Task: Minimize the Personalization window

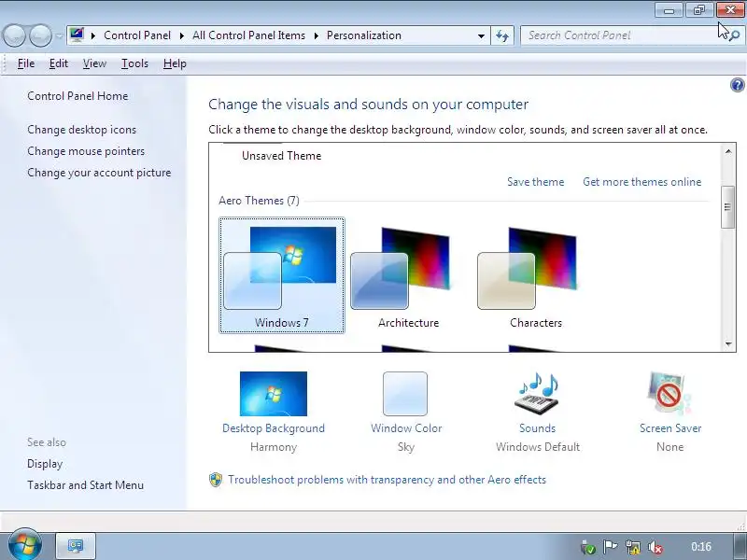Action: (x=669, y=10)
